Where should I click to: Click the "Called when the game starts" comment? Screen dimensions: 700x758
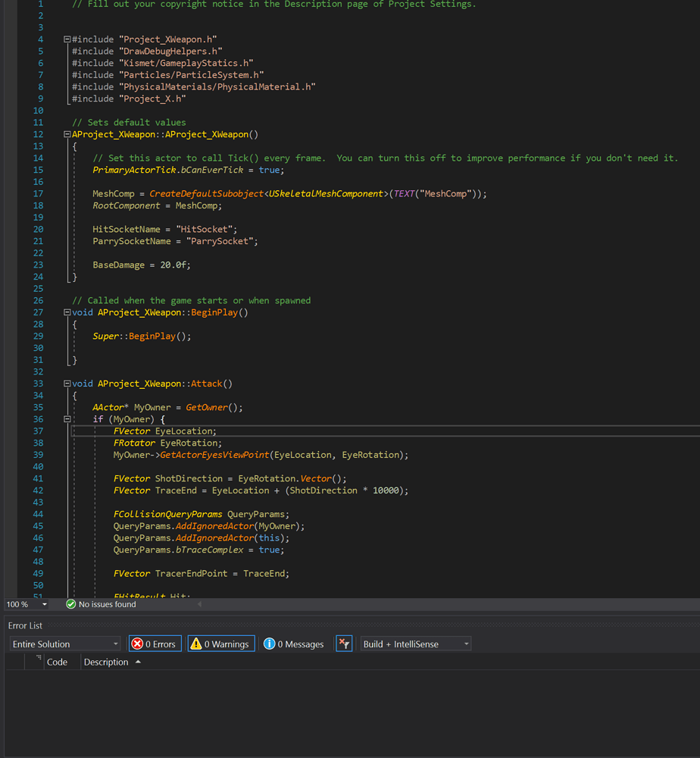pyautogui.click(x=192, y=301)
